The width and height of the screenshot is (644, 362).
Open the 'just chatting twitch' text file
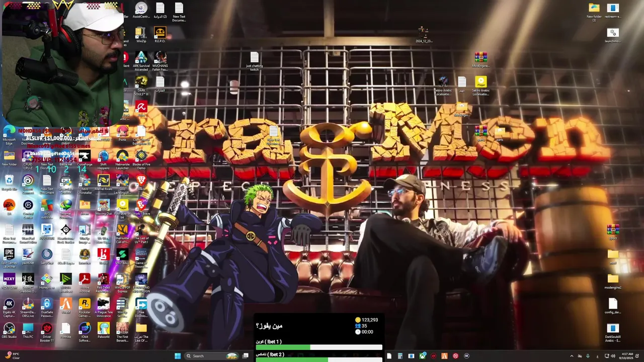click(x=254, y=61)
